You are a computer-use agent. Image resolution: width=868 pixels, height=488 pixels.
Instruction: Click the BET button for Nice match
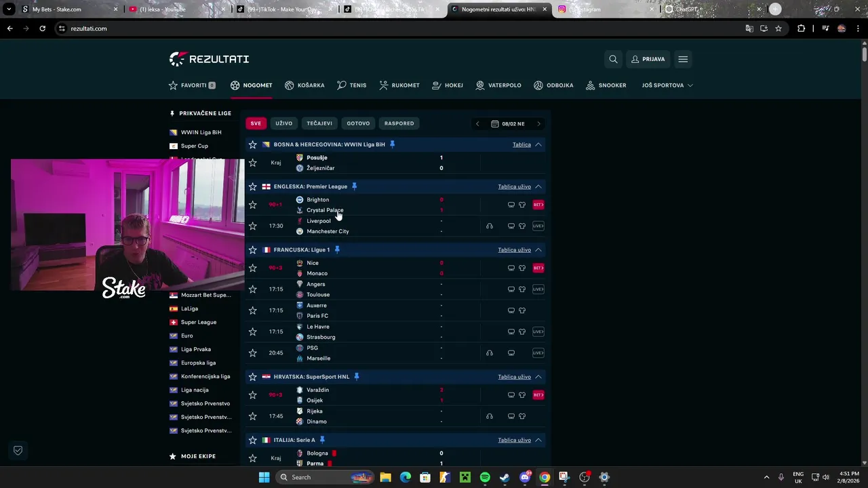(538, 268)
